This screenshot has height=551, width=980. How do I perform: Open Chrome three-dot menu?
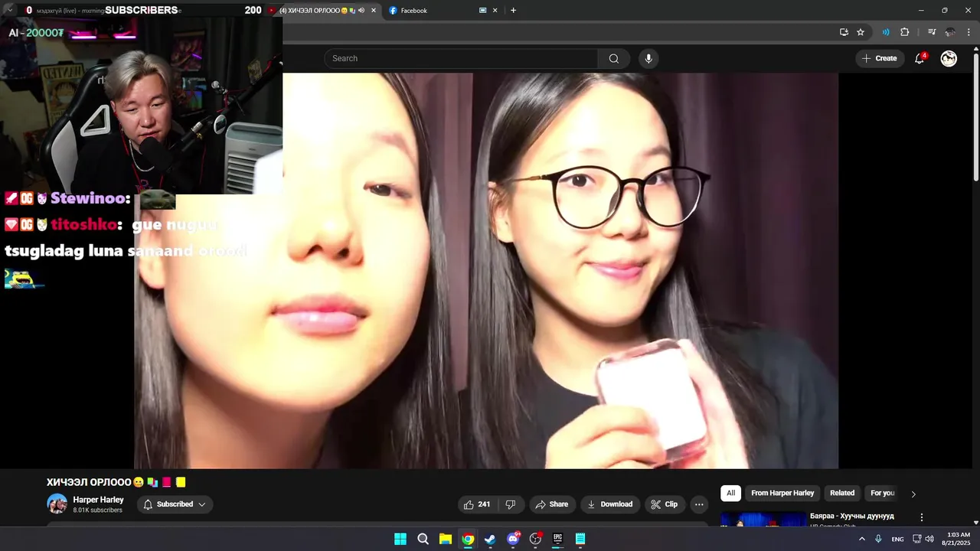(969, 32)
